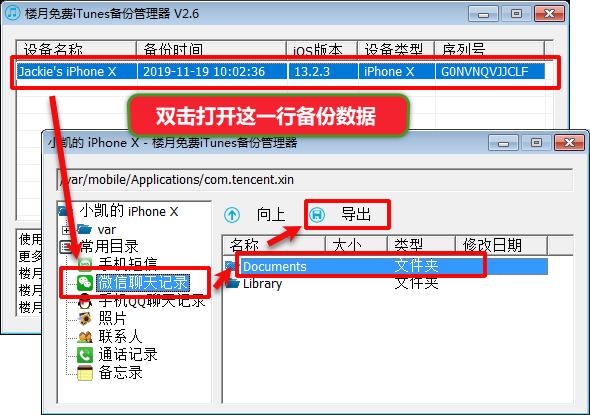Open the Photos sunflower icon
The width and height of the screenshot is (590, 415).
(x=85, y=318)
